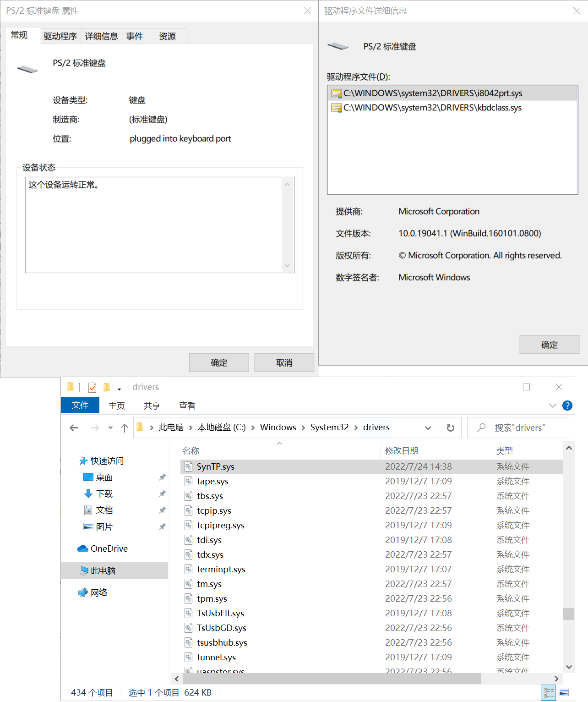Click 确定 in driver file details dialog

[550, 345]
